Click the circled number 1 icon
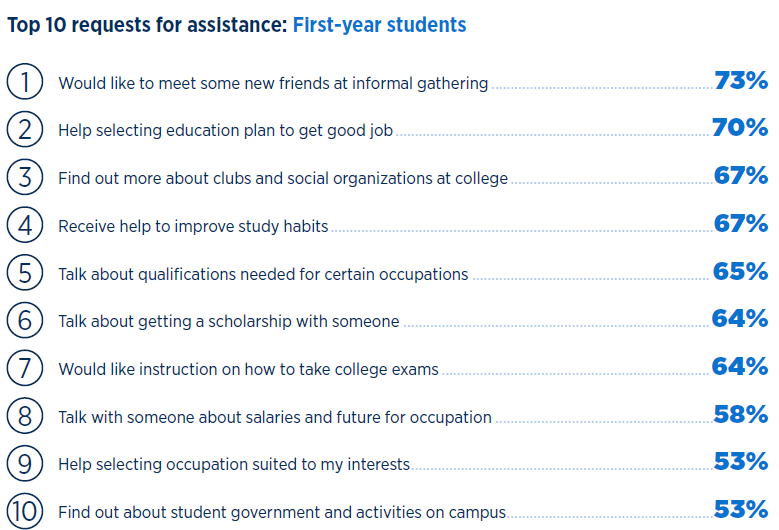The height and width of the screenshot is (530, 779). [24, 82]
